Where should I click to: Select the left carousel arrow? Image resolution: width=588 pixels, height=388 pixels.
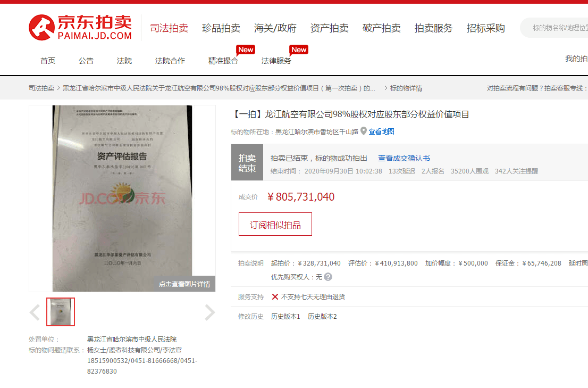pyautogui.click(x=35, y=312)
